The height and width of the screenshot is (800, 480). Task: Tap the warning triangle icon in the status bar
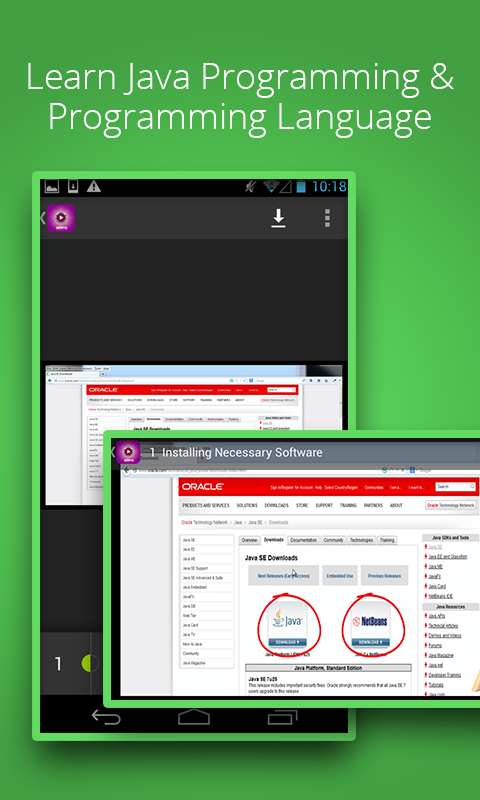(93, 186)
